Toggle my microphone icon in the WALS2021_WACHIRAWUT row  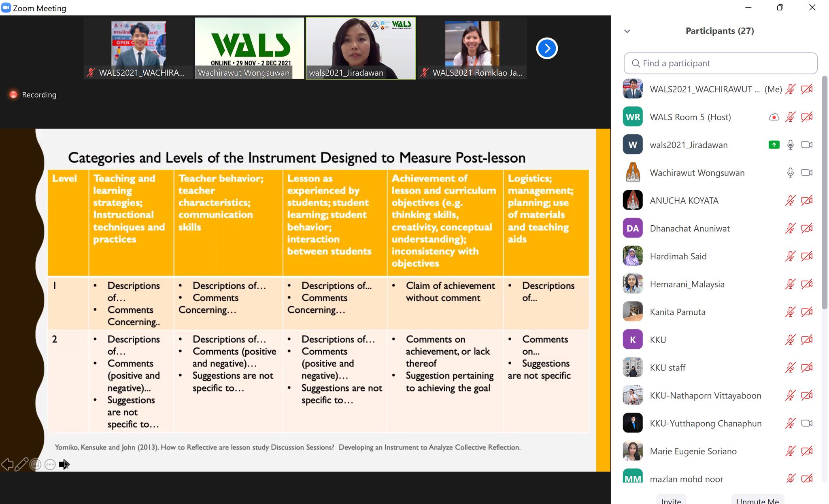click(790, 89)
